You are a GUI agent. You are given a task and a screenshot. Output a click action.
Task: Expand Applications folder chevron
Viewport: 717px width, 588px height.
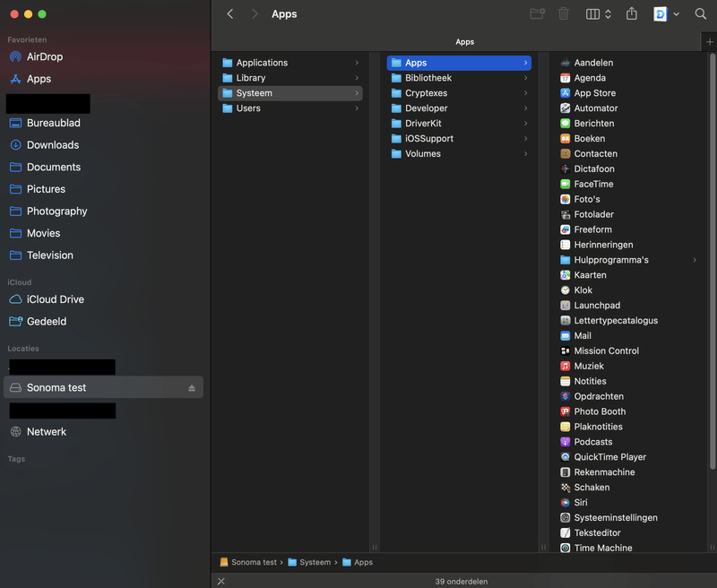[x=357, y=63]
